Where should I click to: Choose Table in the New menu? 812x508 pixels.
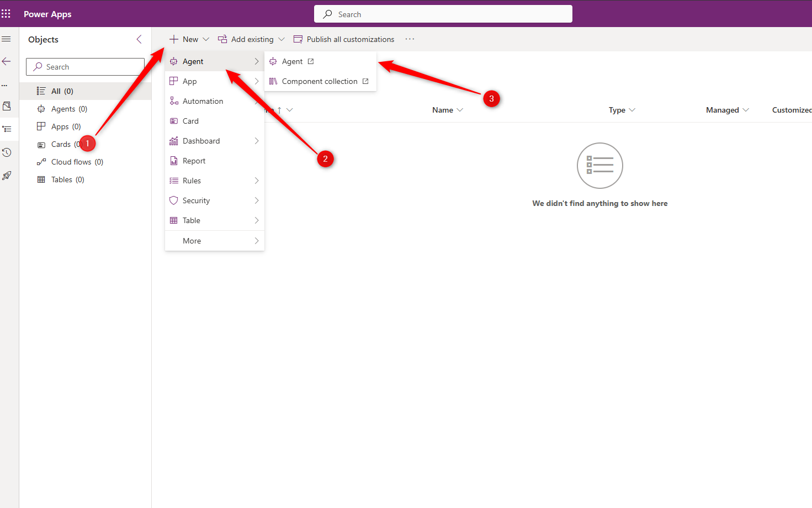click(215, 220)
